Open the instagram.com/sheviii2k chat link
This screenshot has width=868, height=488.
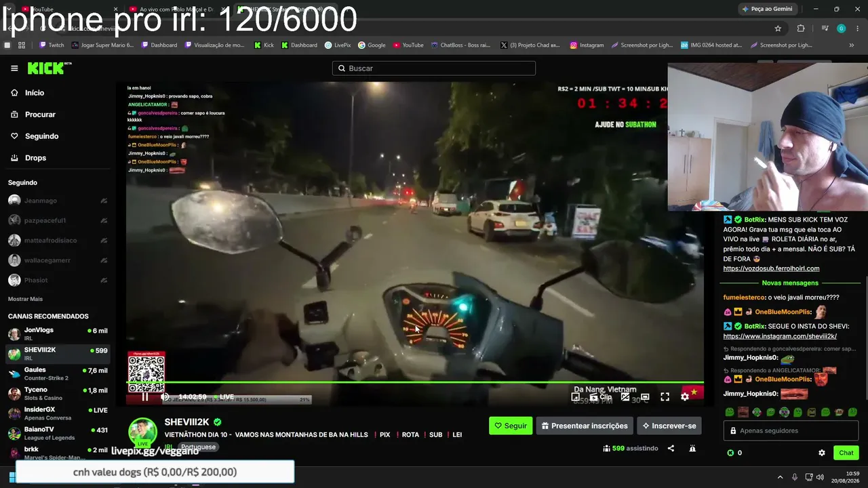(780, 336)
